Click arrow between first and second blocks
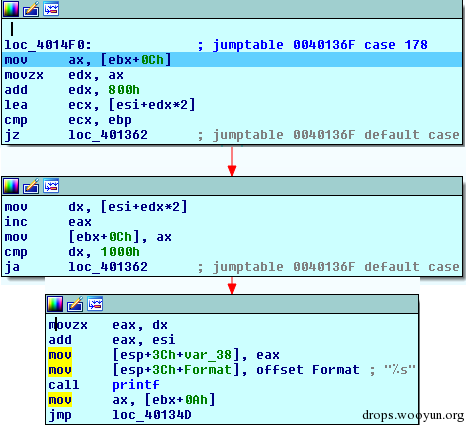Screen dimensions: 468x427 pyautogui.click(x=232, y=162)
